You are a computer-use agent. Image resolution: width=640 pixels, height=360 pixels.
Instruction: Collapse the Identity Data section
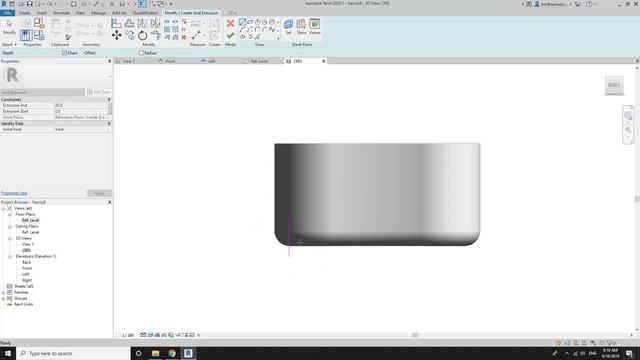(x=109, y=123)
